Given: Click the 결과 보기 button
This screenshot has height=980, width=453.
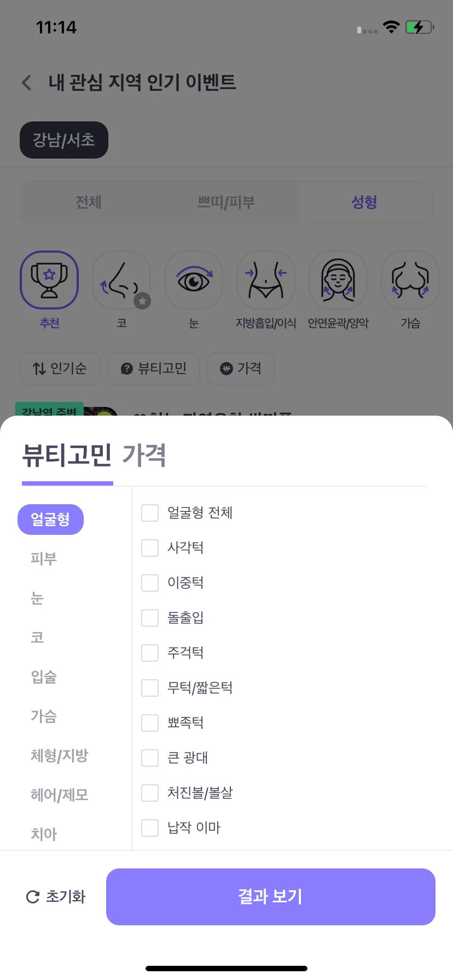Looking at the screenshot, I should [x=271, y=897].
